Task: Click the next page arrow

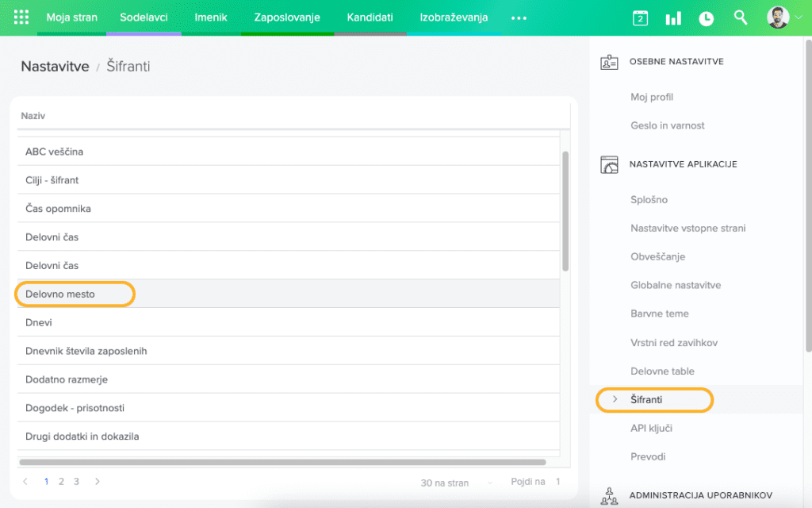Action: (x=98, y=481)
